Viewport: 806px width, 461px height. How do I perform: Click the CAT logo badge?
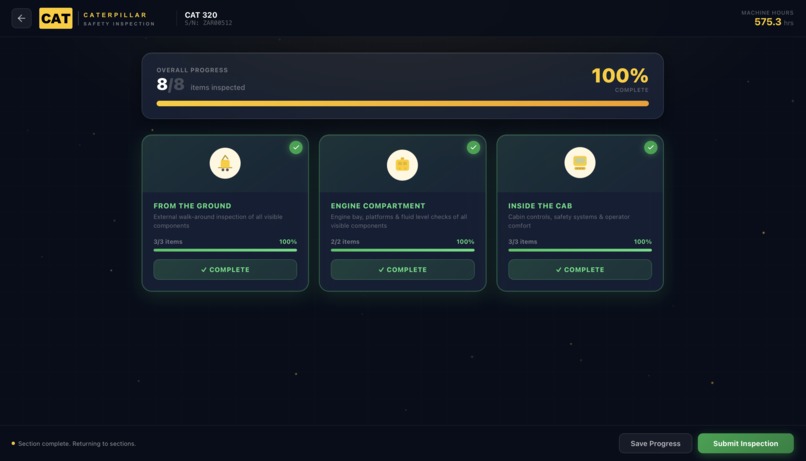pos(56,19)
